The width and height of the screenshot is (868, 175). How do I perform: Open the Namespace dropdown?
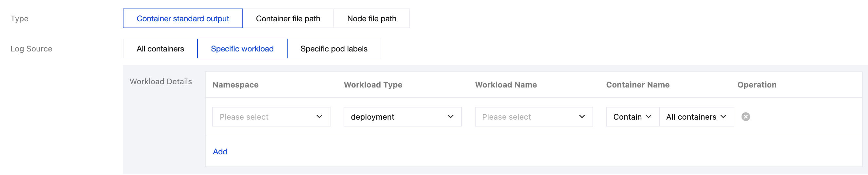pyautogui.click(x=271, y=117)
